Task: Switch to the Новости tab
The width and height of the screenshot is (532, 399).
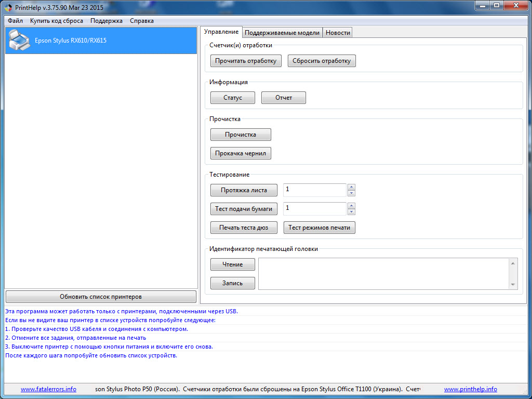Action: [x=338, y=33]
